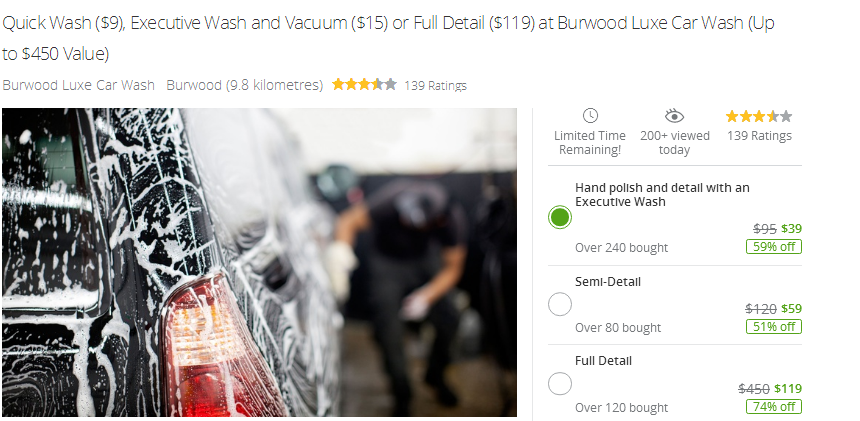Click the eye icon above 200+ viewed today
The image size is (860, 421).
pyautogui.click(x=675, y=116)
